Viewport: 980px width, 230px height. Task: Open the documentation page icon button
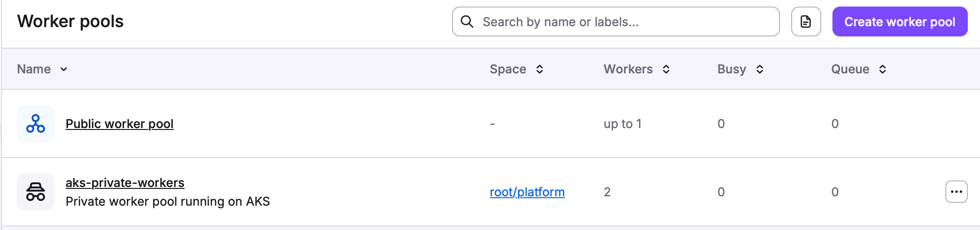click(x=806, y=22)
